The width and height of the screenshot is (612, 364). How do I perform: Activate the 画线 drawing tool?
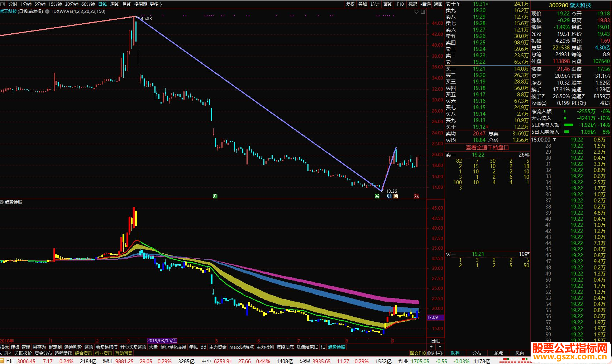pyautogui.click(x=388, y=4)
